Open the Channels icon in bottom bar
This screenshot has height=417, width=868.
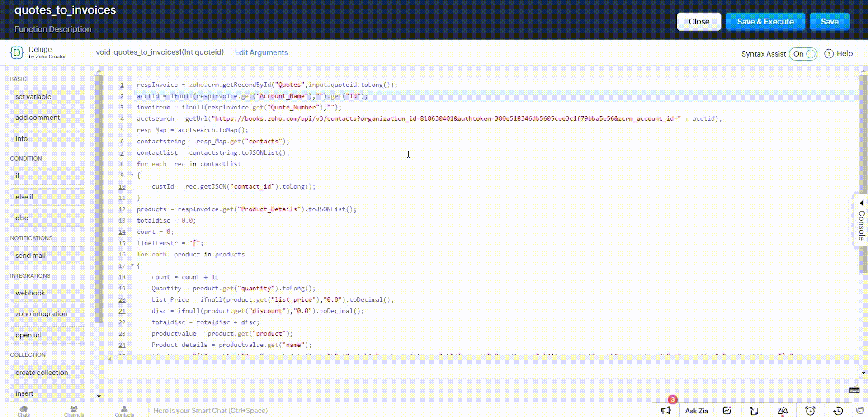[x=74, y=410]
